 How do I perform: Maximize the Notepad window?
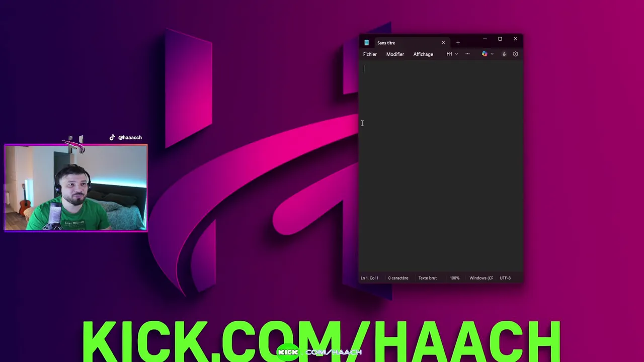tap(500, 39)
